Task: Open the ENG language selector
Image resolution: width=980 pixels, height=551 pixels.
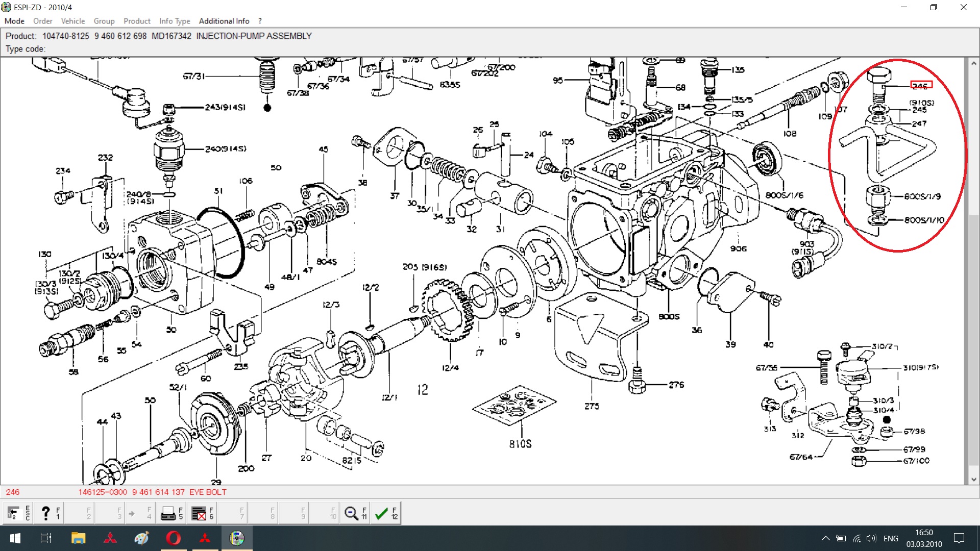Action: 891,538
